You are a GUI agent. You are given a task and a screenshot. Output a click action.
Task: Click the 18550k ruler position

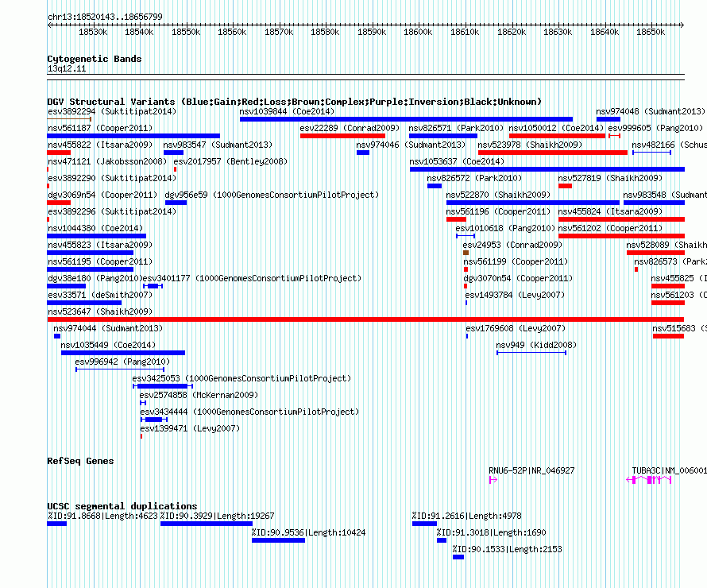pos(186,32)
